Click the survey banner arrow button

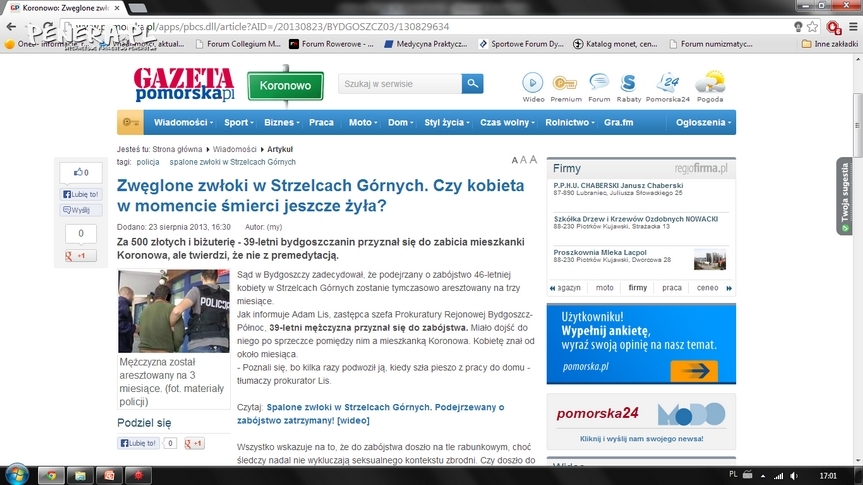[694, 371]
